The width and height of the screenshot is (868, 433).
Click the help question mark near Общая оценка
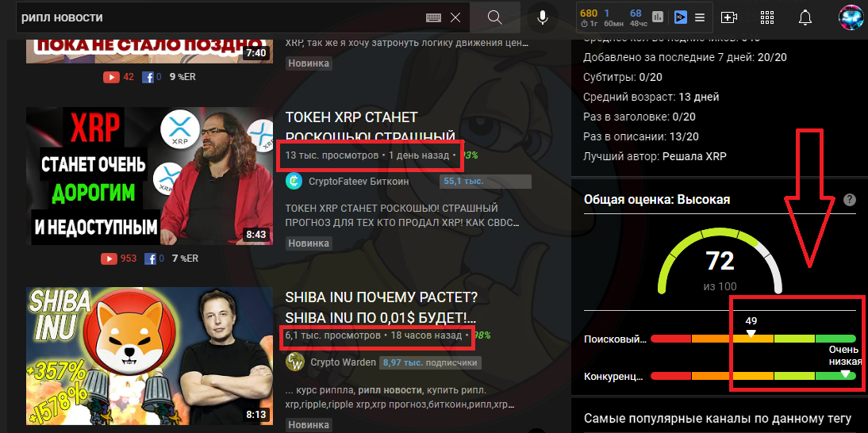(x=850, y=200)
